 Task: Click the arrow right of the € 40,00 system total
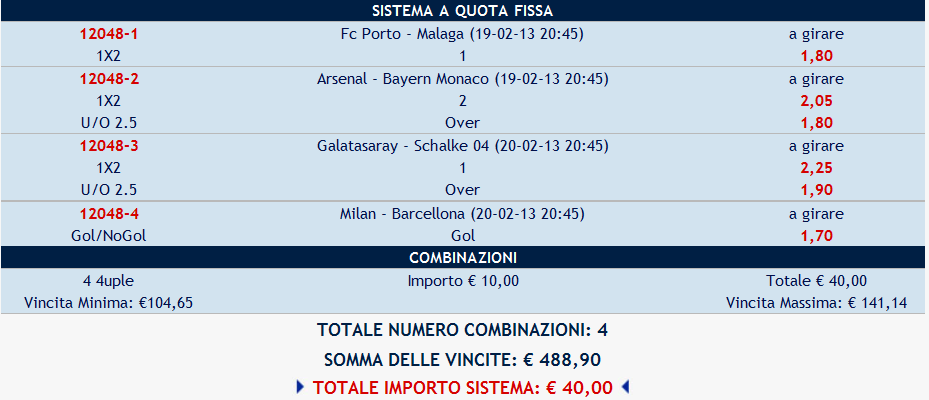click(626, 388)
